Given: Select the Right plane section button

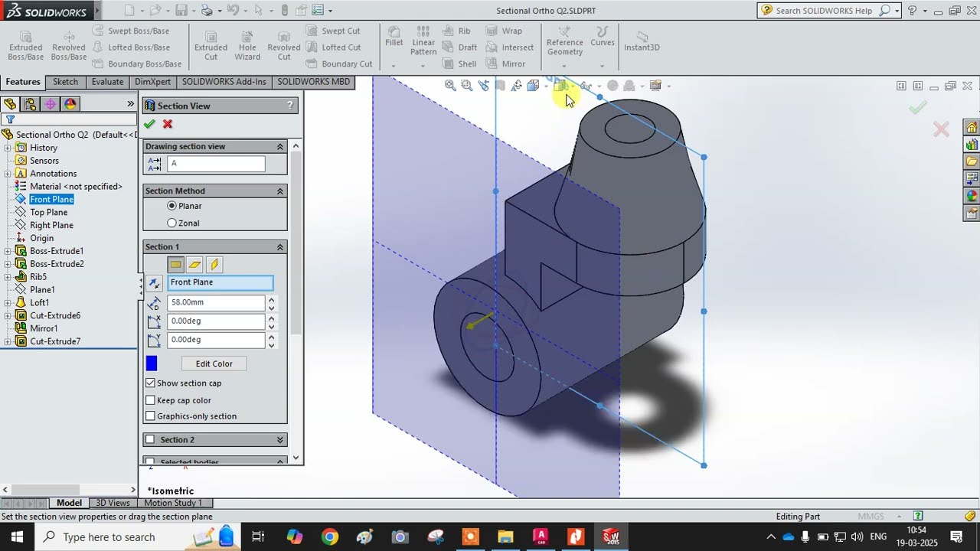Looking at the screenshot, I should [214, 265].
